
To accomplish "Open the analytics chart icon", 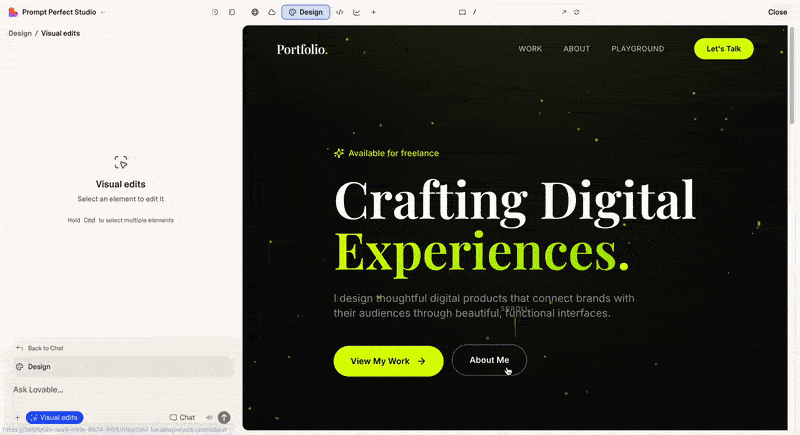I will point(357,12).
